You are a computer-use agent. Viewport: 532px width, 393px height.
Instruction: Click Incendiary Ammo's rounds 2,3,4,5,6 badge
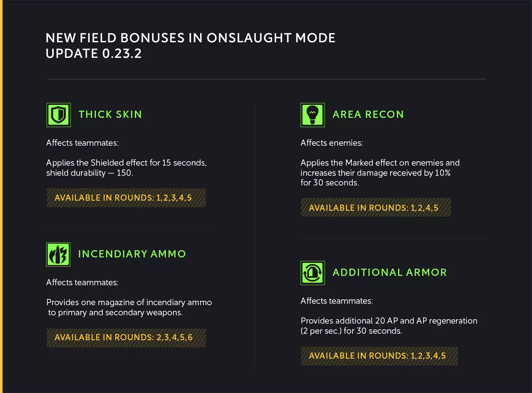click(126, 338)
